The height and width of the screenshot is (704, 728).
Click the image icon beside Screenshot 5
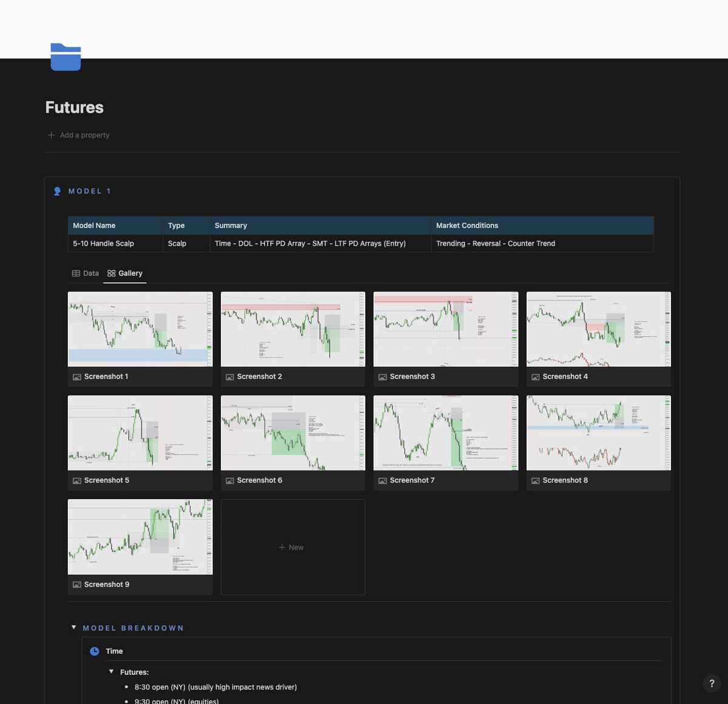tap(77, 480)
